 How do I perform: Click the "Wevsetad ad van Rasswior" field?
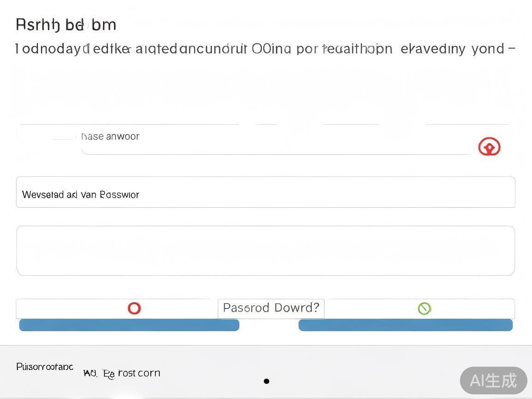point(266,192)
